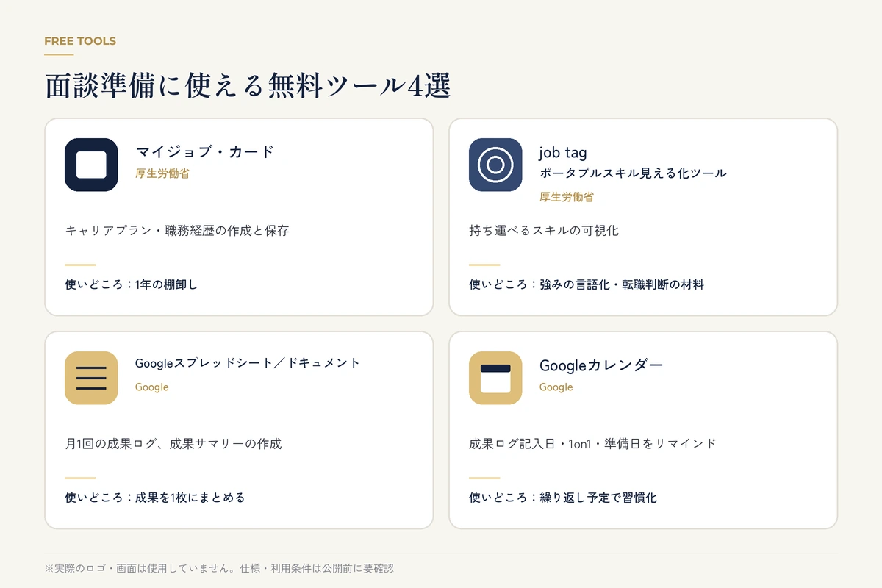
Task: Select the Googleスプレッドシート／ドキュメント title
Action: point(248,363)
